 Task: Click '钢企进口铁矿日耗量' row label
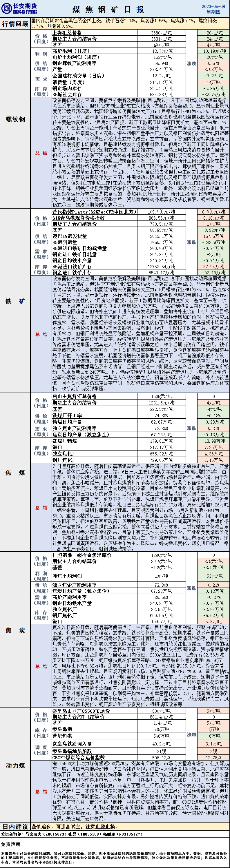point(75,254)
